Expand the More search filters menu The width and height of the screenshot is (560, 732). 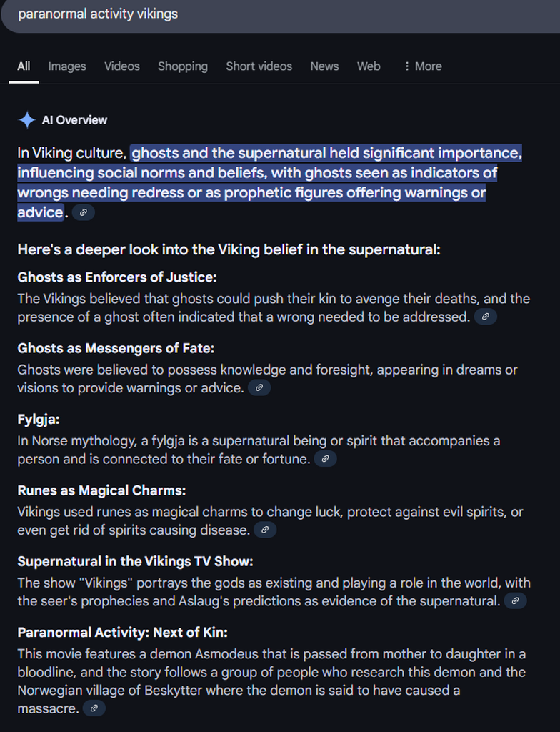pyautogui.click(x=423, y=66)
